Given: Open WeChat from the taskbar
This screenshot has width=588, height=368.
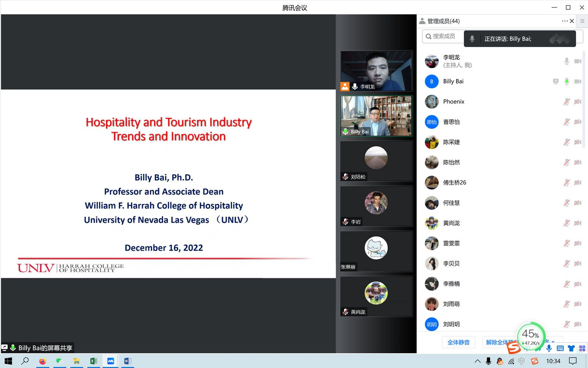Looking at the screenshot, I should (x=60, y=361).
